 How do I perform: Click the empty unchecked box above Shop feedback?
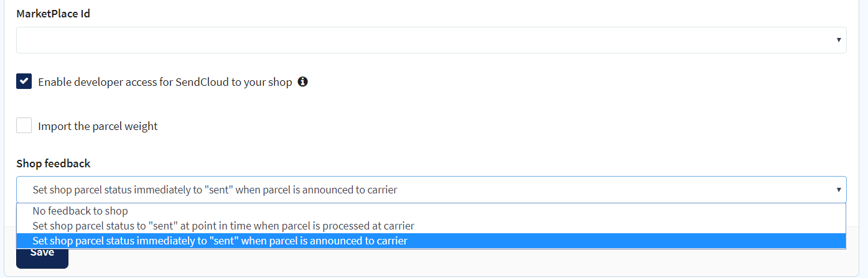(x=24, y=126)
